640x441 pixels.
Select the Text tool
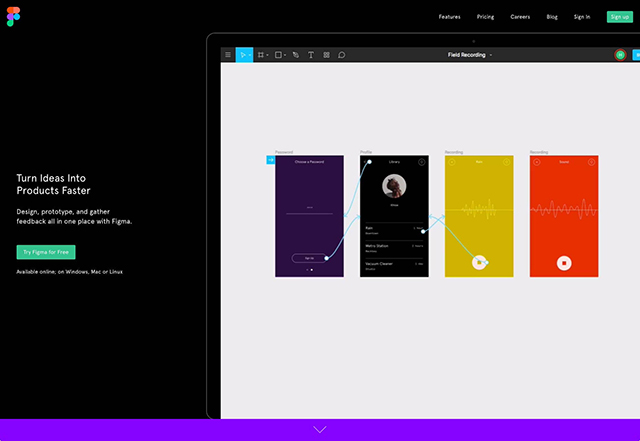pos(311,55)
